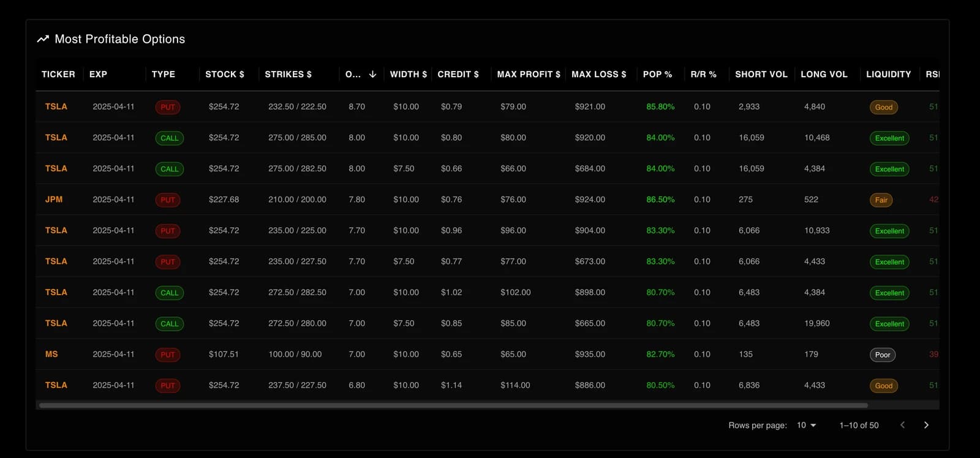The image size is (980, 458).
Task: Sort by STOCK $ column header
Action: pyautogui.click(x=225, y=74)
